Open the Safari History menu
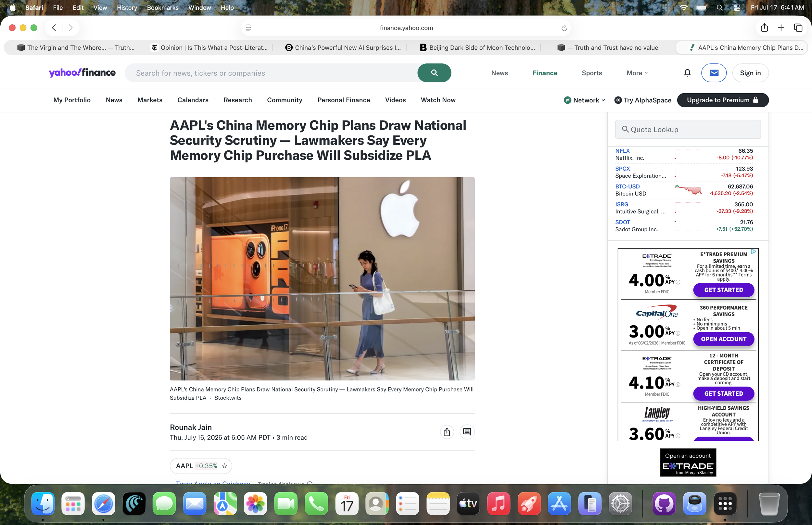The width and height of the screenshot is (812, 525). click(x=127, y=7)
